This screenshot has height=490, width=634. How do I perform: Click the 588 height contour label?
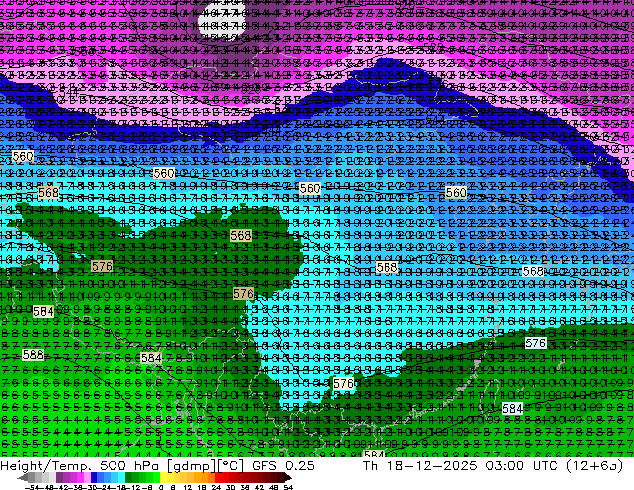coord(33,355)
